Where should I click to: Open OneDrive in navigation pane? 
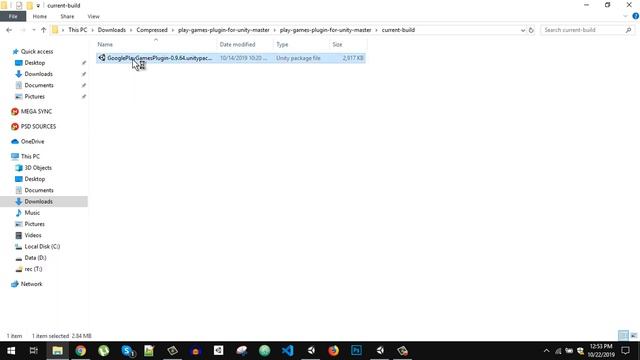click(x=32, y=142)
